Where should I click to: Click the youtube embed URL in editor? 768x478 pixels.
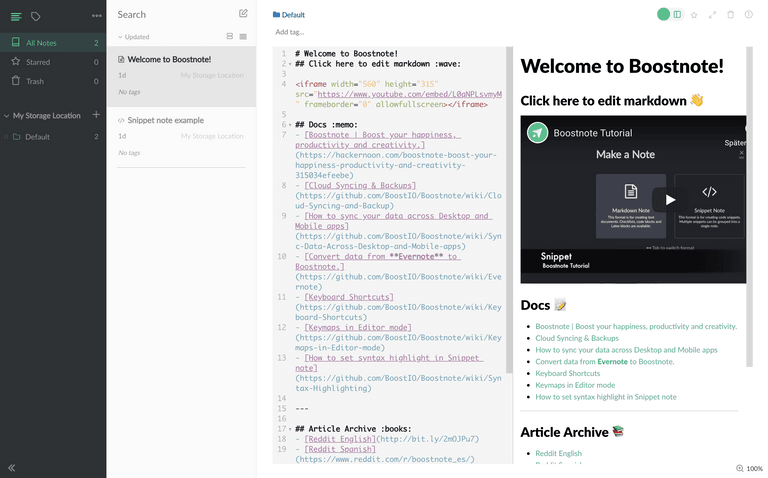tap(409, 95)
